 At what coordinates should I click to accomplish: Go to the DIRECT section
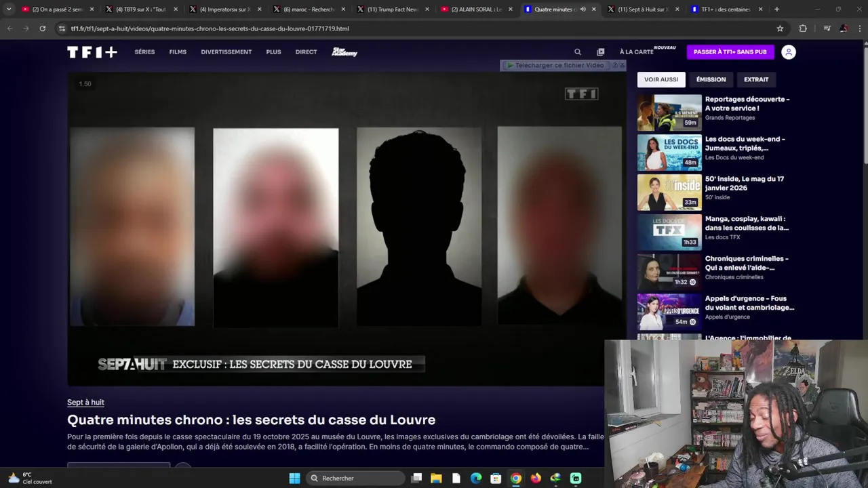[x=306, y=52]
